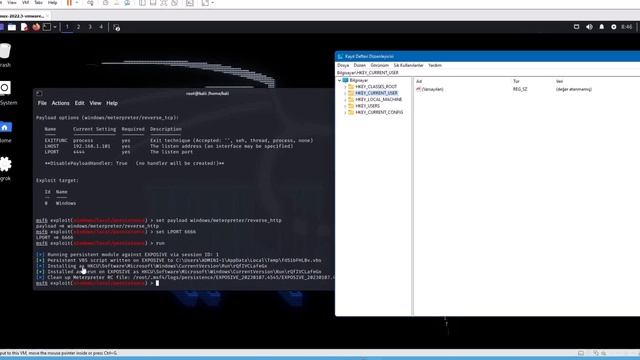This screenshot has height=360, width=640.
Task: Expand HKEY_CURRENT_USER chevron
Action: click(345, 93)
